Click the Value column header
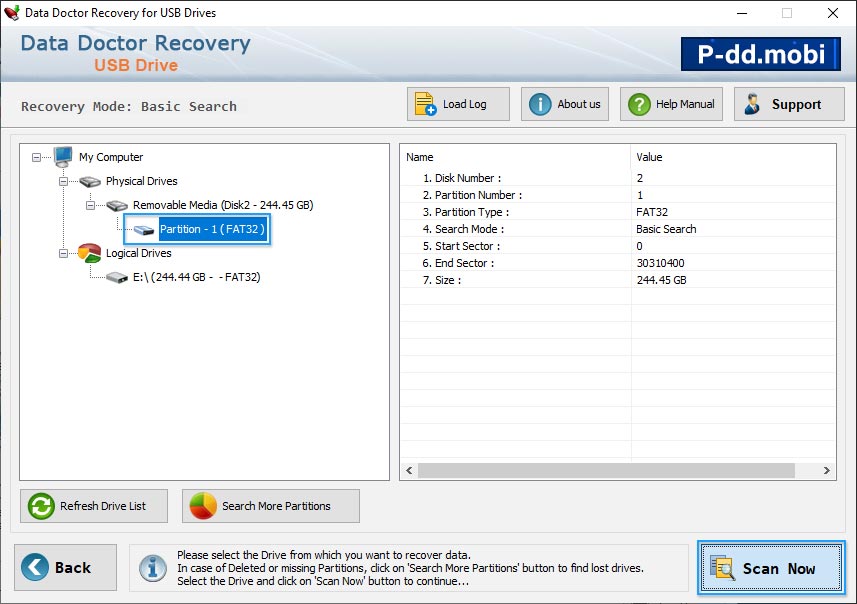 click(x=733, y=157)
